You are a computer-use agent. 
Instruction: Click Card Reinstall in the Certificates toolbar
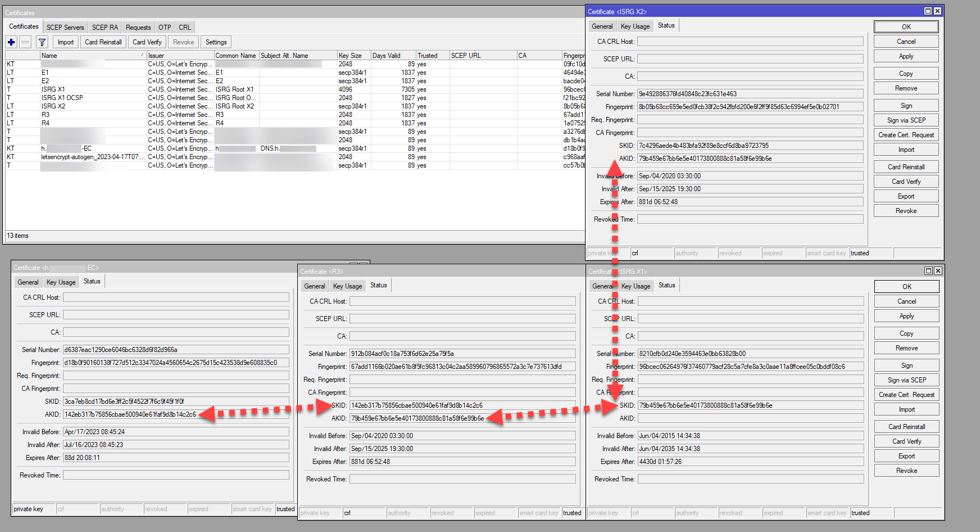(x=103, y=42)
